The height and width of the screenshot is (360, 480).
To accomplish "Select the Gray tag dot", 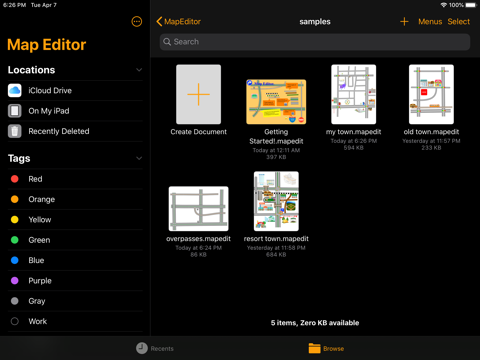I will [x=15, y=301].
